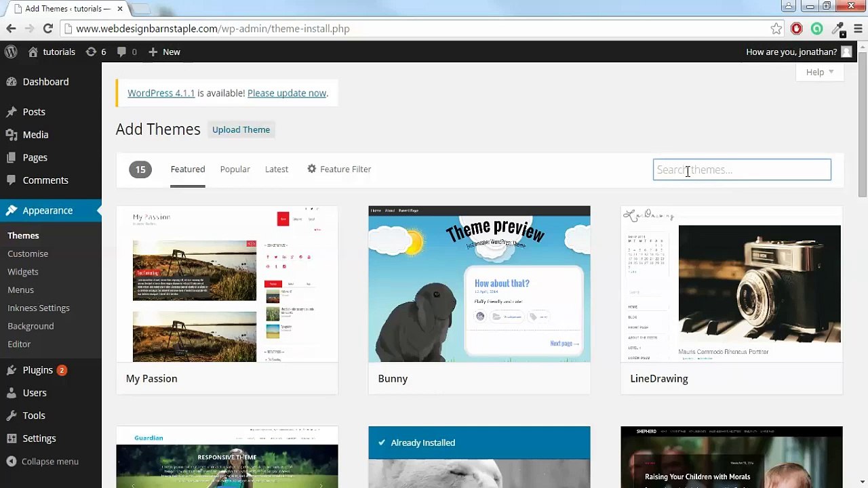Click the Collapse menu arrow icon
The width and height of the screenshot is (868, 488).
(12, 462)
